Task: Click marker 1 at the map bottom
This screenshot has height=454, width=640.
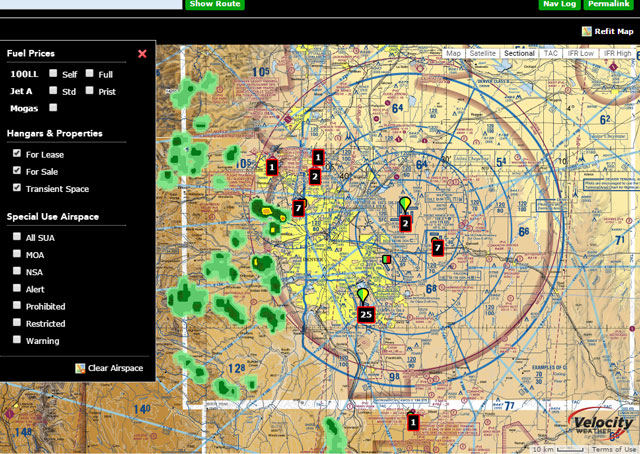Action: coord(413,422)
